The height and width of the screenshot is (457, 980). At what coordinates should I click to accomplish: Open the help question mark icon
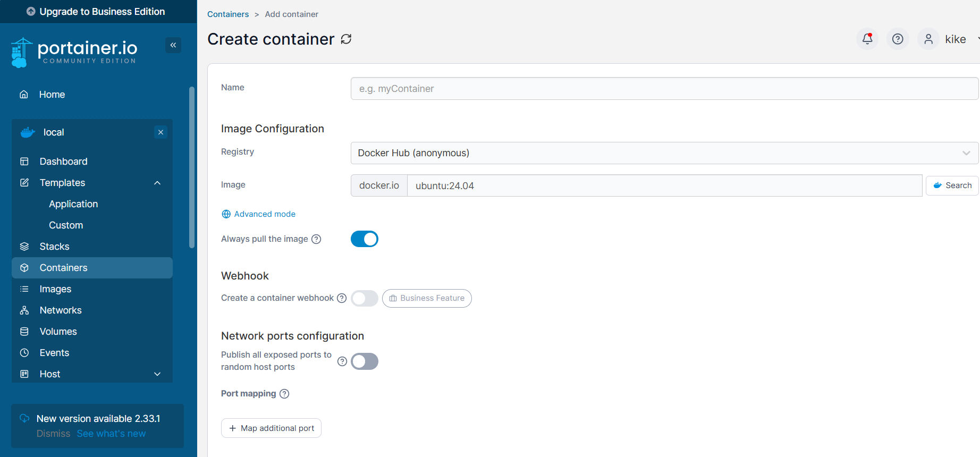(898, 39)
